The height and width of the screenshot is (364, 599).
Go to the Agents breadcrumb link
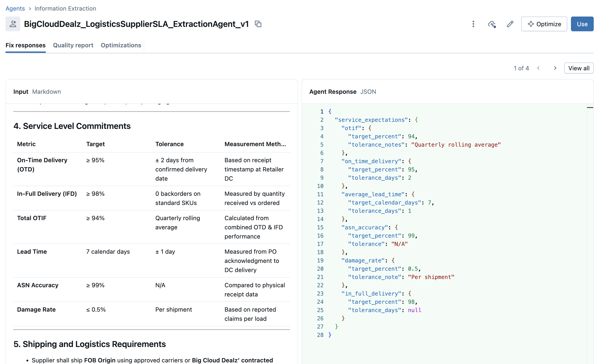(15, 9)
